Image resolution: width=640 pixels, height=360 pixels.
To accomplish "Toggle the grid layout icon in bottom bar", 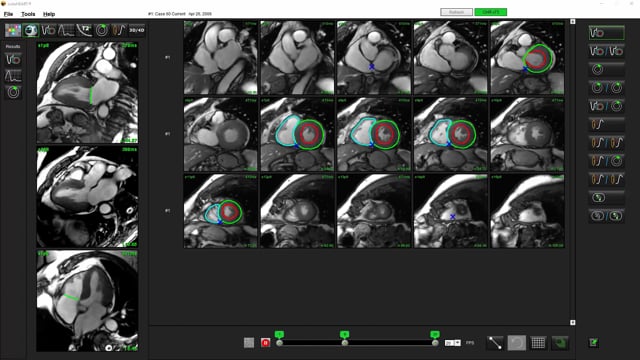I will click(538, 343).
